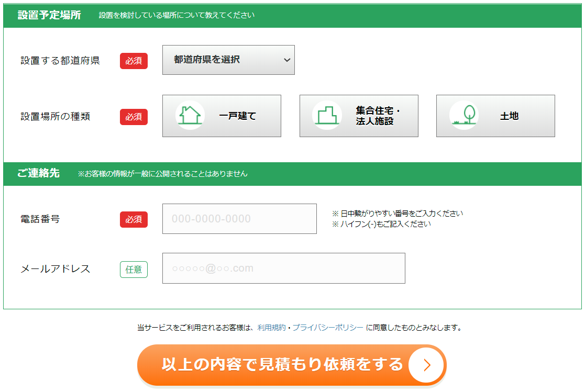Open the 都道府県を選択 dropdown
The width and height of the screenshot is (585, 392).
[228, 60]
